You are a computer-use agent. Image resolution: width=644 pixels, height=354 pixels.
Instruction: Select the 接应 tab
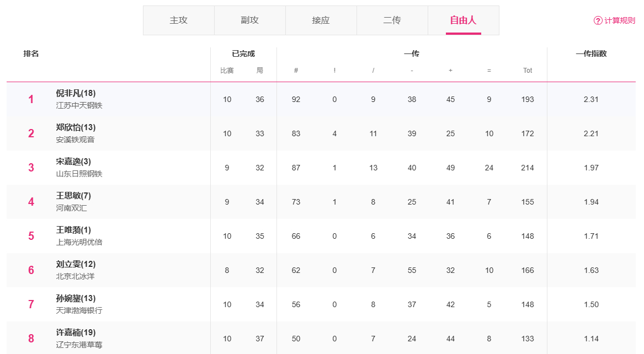[x=321, y=20]
